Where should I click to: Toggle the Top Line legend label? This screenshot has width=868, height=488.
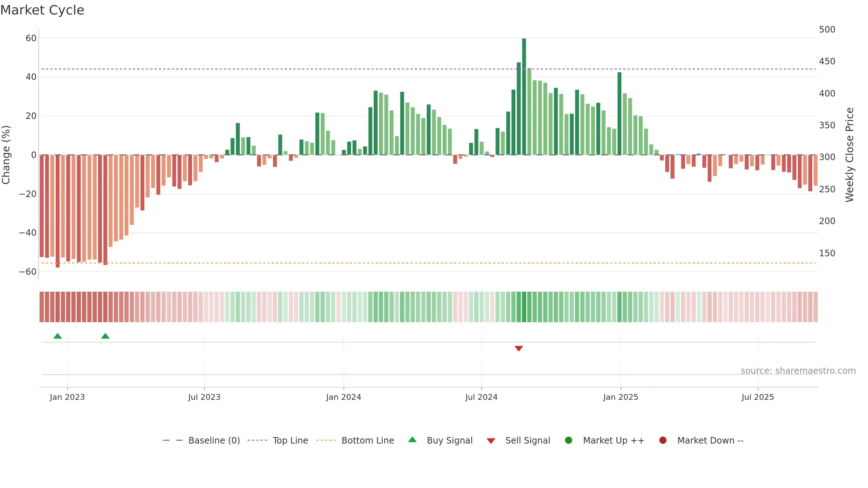290,440
